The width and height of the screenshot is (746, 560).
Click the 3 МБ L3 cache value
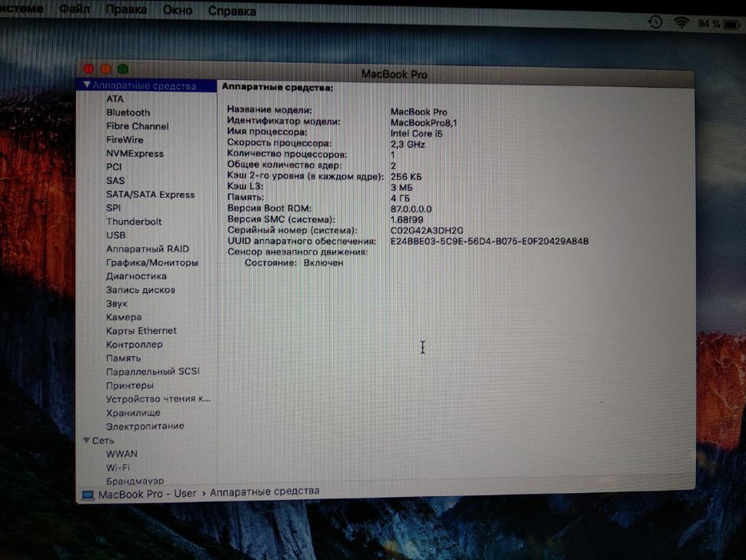[x=401, y=188]
